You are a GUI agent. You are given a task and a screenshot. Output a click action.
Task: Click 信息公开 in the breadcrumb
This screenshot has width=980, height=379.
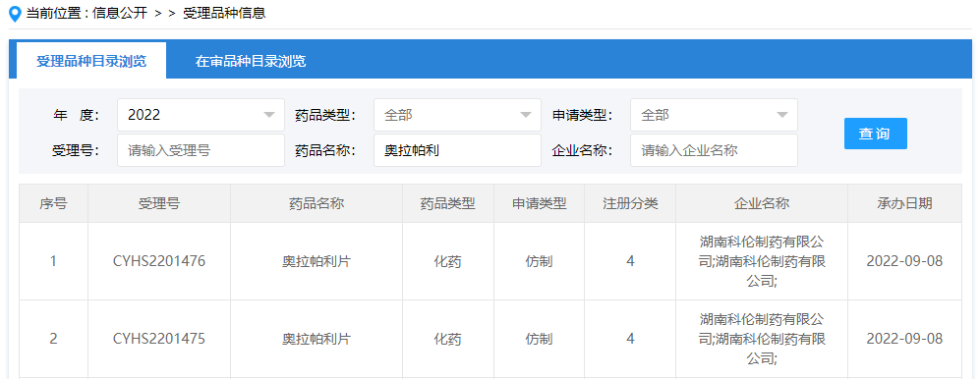119,14
